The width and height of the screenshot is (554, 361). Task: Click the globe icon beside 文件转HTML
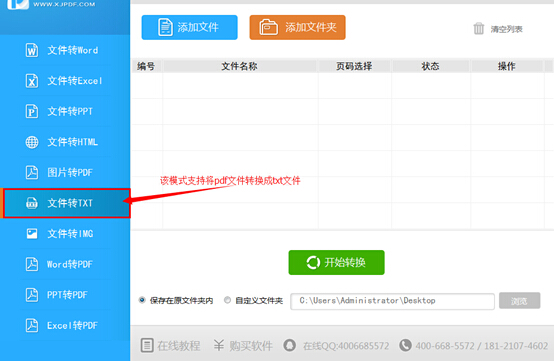(32, 142)
